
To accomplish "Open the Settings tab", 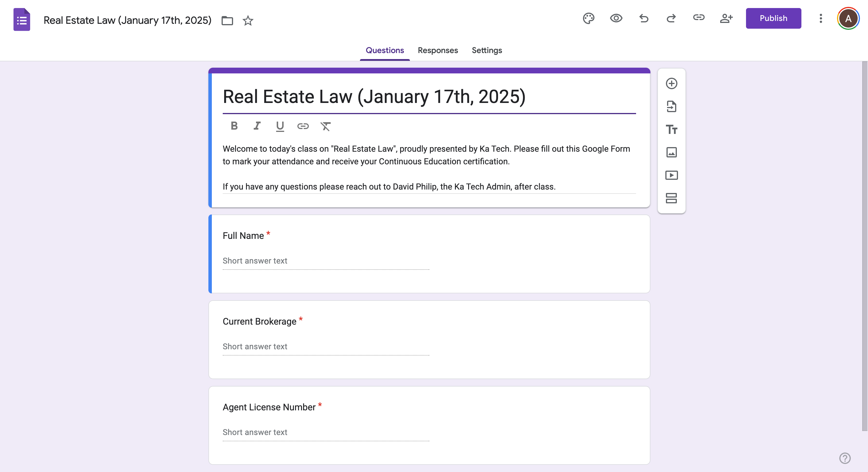I will (487, 50).
